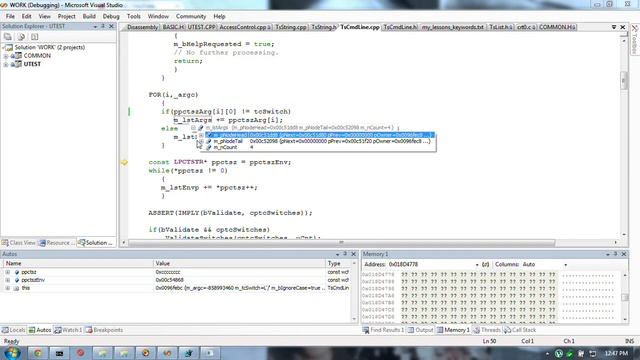Screen dimensions: 640x360
Task: Select the UTEST project icon
Action: [x=18, y=64]
